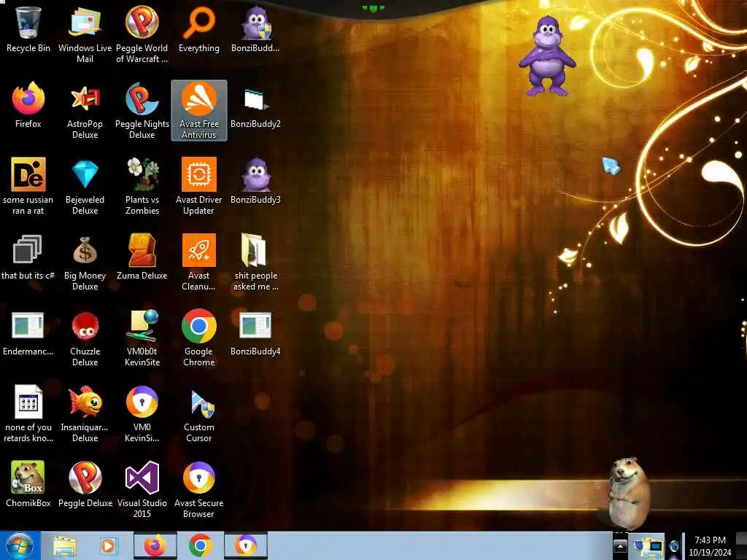The width and height of the screenshot is (747, 560).
Task: Select the 'shit people asked me' folder
Action: 256,262
